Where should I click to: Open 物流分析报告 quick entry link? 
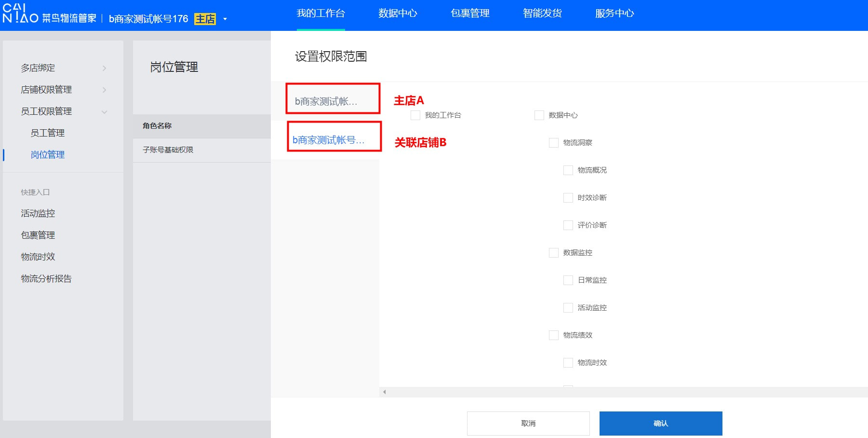click(46, 278)
